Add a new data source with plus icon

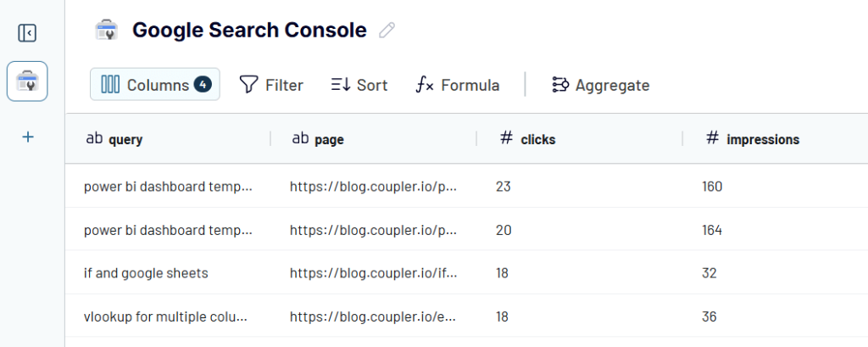tap(27, 136)
